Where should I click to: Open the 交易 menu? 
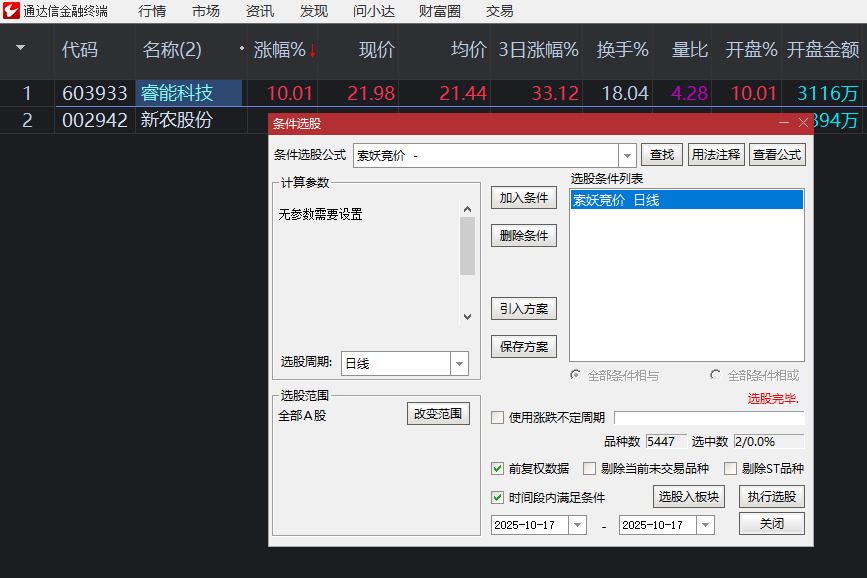(499, 11)
